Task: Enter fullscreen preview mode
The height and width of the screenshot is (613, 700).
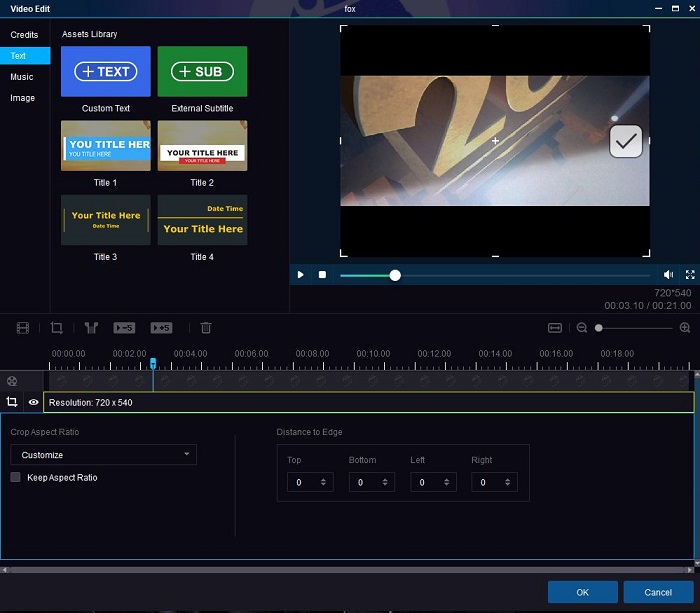Action: click(x=690, y=275)
